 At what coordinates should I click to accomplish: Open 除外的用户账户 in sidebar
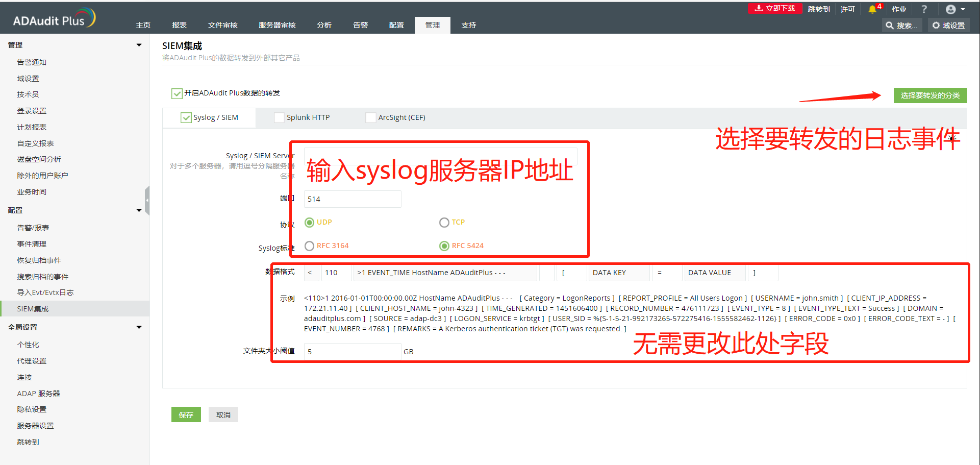tap(42, 176)
